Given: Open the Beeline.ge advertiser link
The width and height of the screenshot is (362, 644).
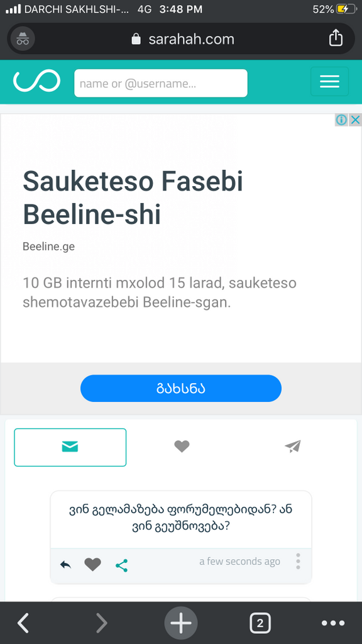Looking at the screenshot, I should click(x=48, y=247).
